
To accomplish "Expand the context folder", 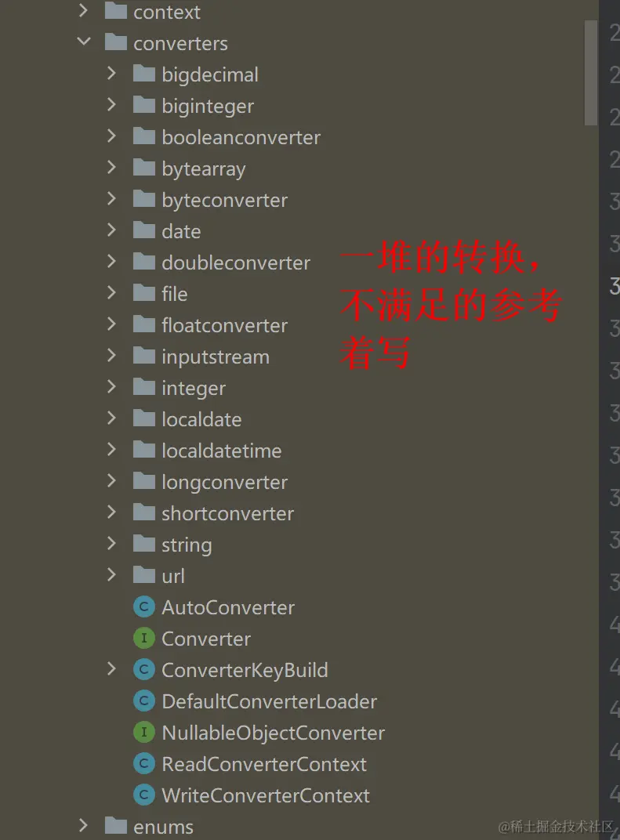I will (x=83, y=10).
